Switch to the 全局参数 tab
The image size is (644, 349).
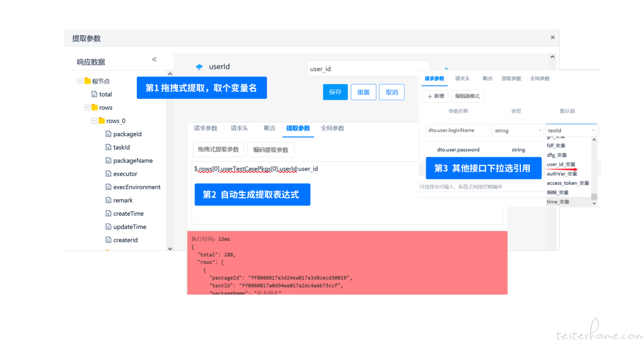click(332, 128)
